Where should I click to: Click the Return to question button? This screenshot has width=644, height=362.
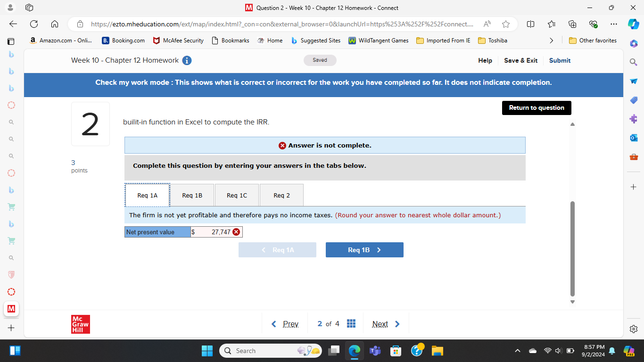(537, 107)
